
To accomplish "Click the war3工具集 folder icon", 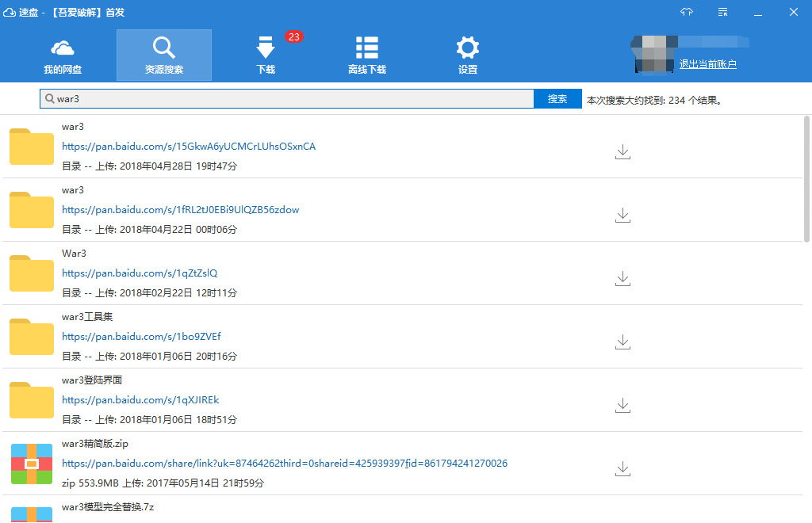I will pos(32,337).
